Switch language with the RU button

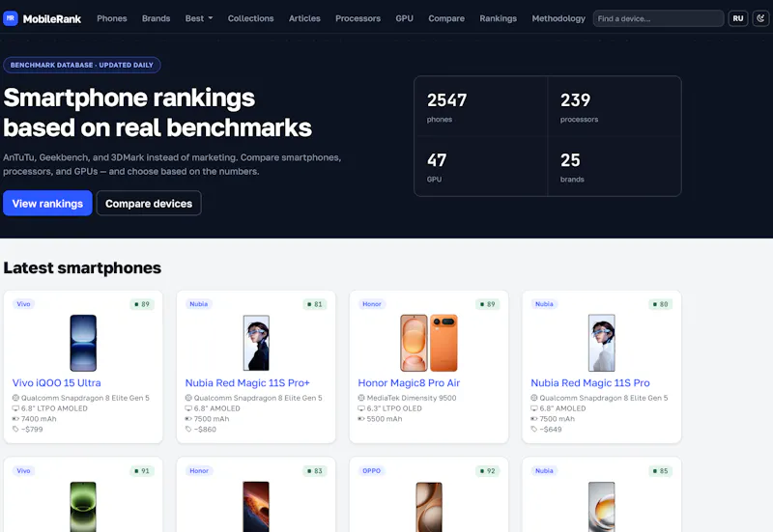click(x=738, y=18)
